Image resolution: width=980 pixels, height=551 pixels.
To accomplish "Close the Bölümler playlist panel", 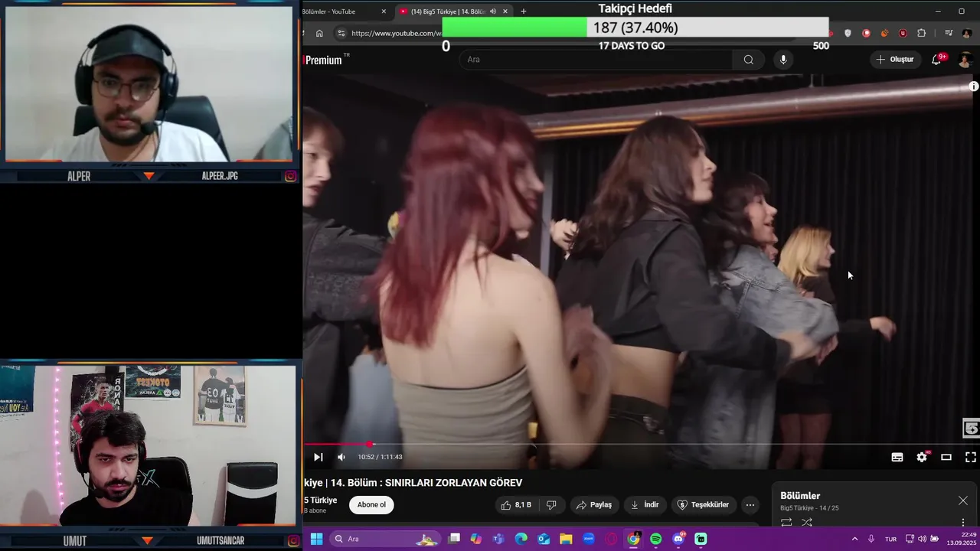I will [x=963, y=500].
